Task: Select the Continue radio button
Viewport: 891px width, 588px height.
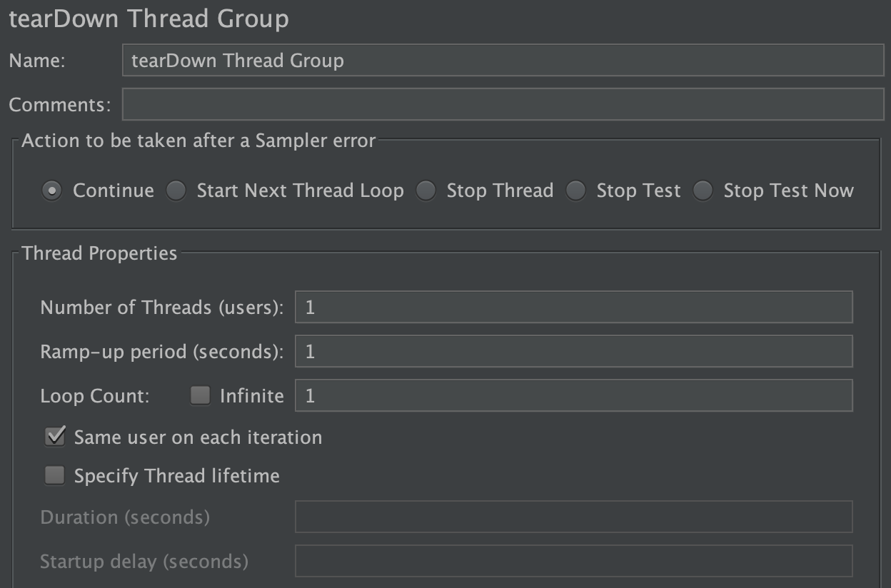Action: point(51,191)
